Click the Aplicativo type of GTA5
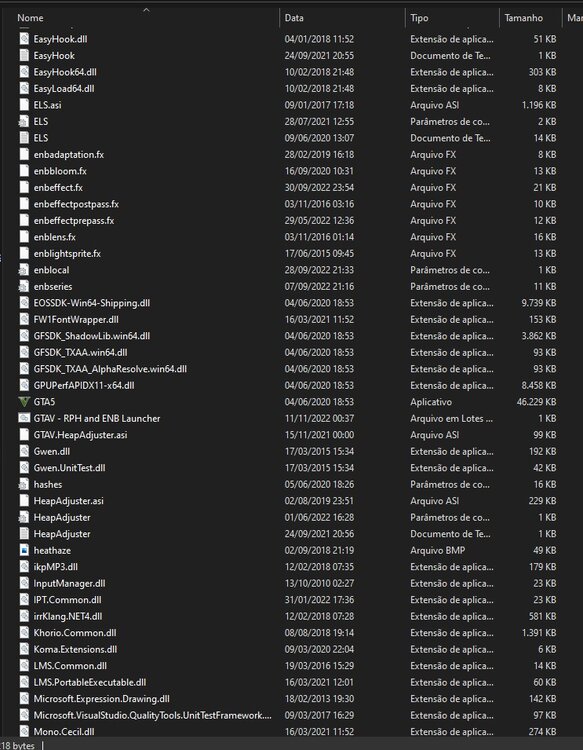Screen dimensions: 583x750 click(430, 402)
